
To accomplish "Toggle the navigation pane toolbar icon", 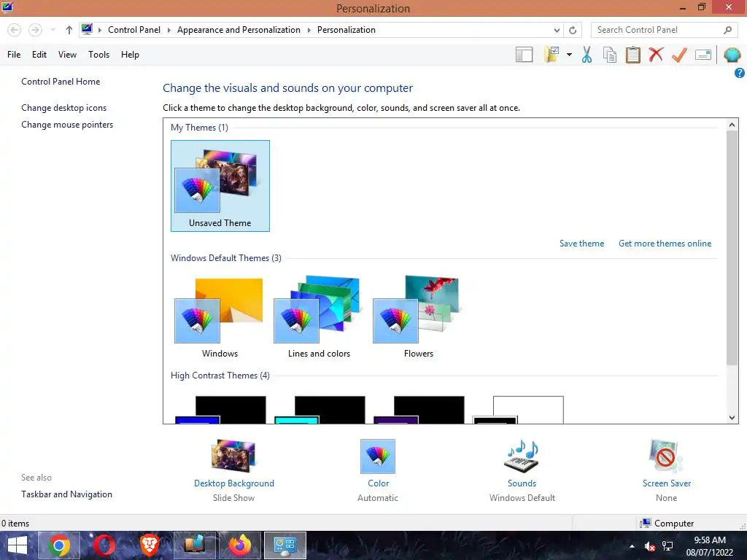I will [524, 55].
